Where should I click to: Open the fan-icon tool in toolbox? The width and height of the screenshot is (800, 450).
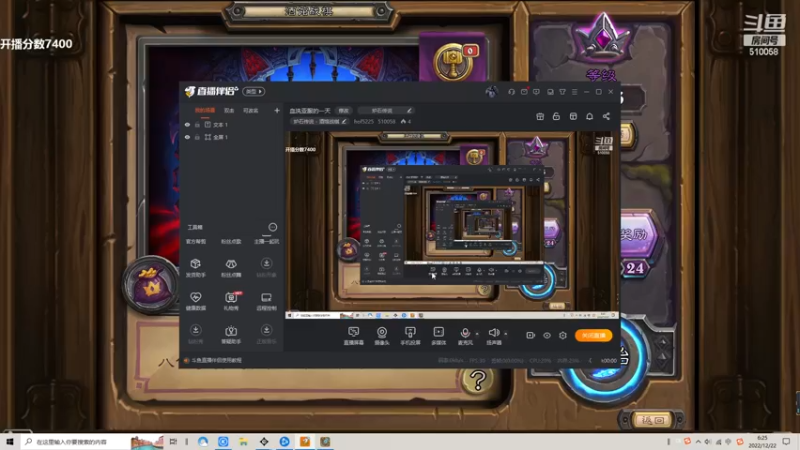coord(231,267)
